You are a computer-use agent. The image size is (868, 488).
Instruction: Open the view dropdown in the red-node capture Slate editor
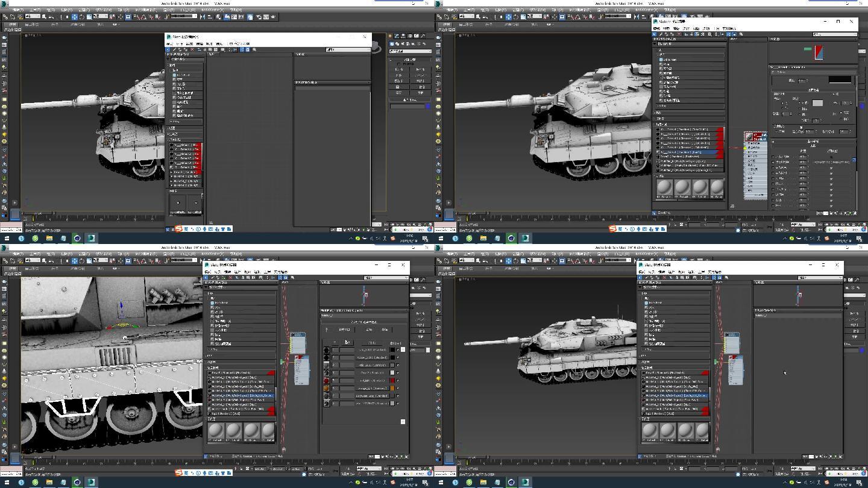[835, 34]
